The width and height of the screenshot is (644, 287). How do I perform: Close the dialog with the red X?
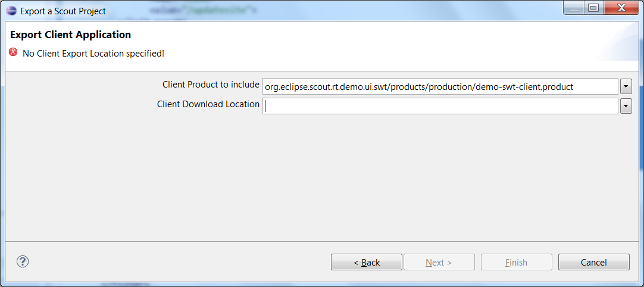click(x=621, y=9)
